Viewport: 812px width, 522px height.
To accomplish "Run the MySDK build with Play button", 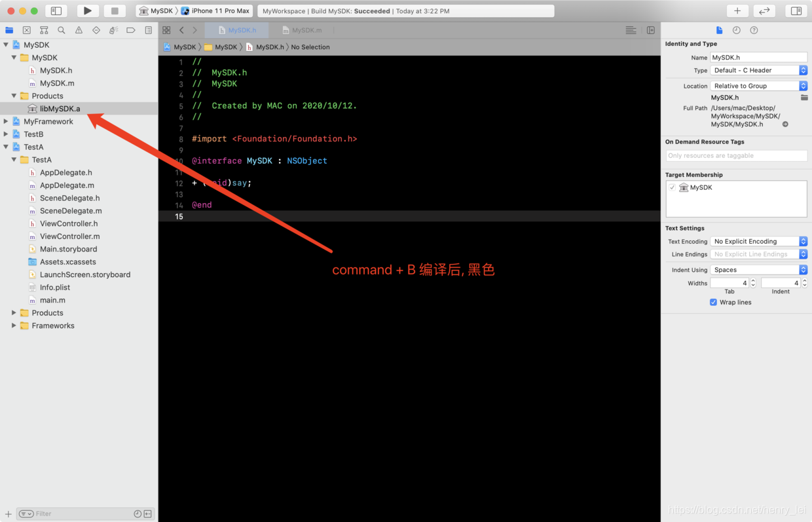I will 87,10.
